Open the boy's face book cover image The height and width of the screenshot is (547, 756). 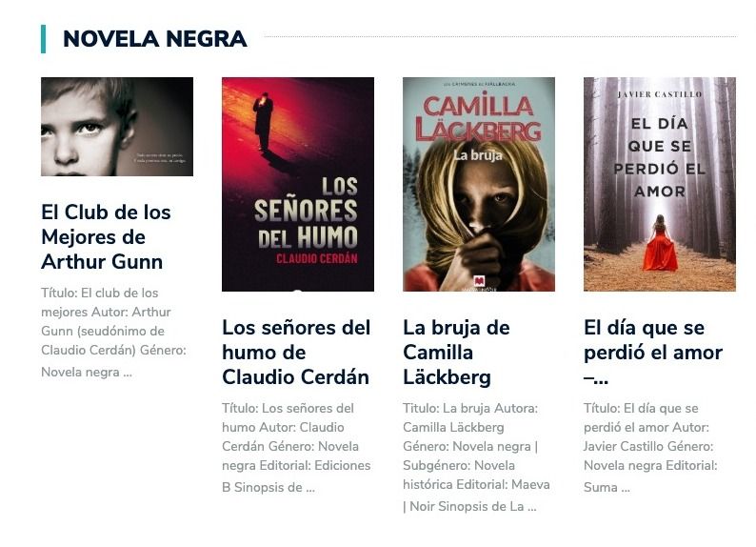click(x=117, y=127)
